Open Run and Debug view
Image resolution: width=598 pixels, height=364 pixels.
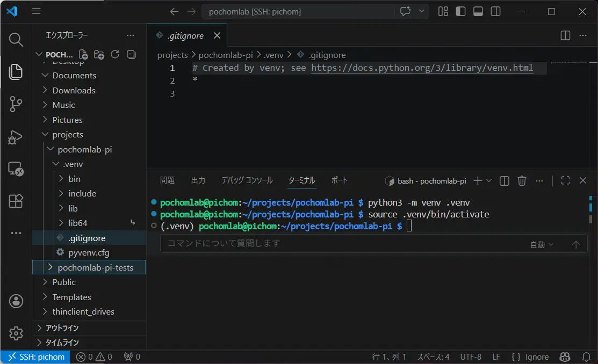coord(16,137)
